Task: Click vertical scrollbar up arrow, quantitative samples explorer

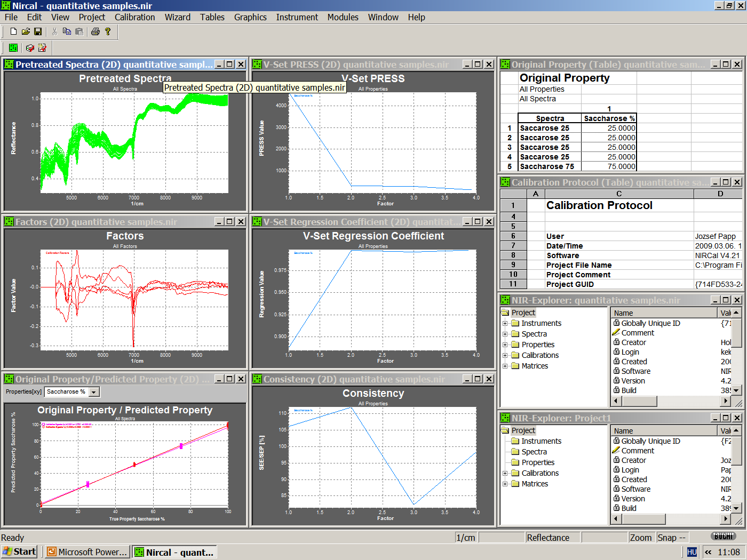Action: point(736,313)
